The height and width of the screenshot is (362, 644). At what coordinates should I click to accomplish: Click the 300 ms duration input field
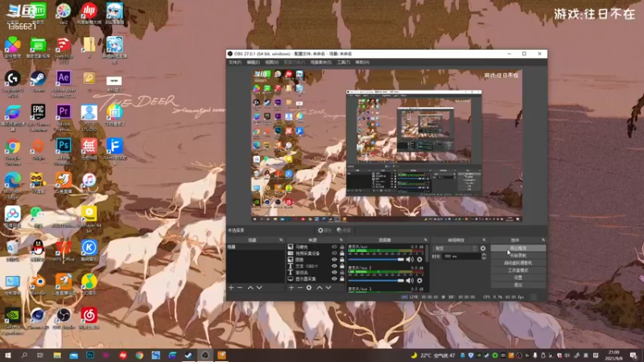pos(460,256)
